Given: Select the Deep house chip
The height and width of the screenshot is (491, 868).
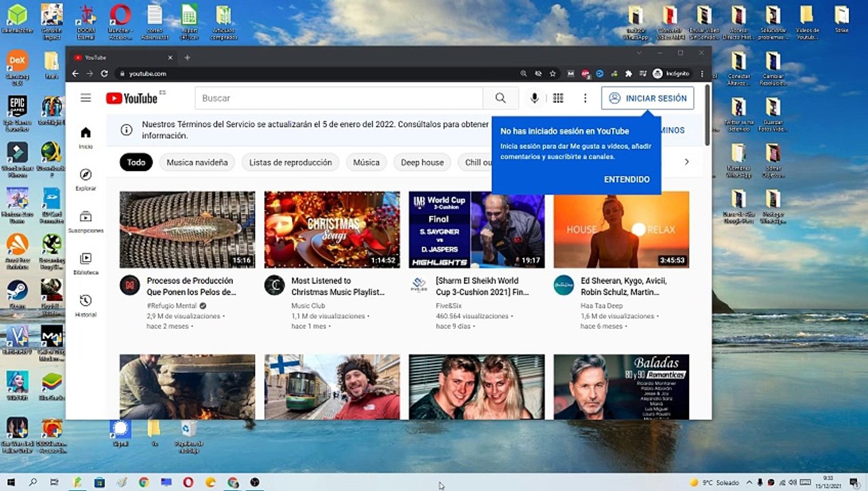Looking at the screenshot, I should pyautogui.click(x=422, y=162).
